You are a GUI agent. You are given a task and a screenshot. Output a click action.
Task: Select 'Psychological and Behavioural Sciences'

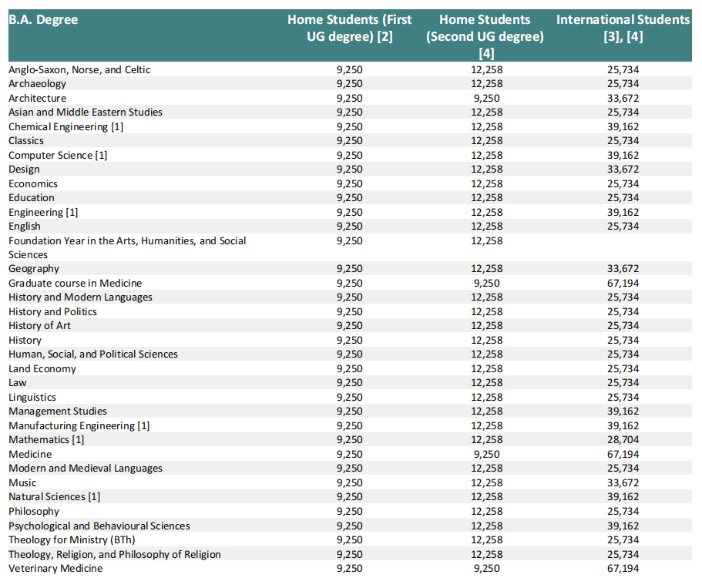(x=99, y=526)
